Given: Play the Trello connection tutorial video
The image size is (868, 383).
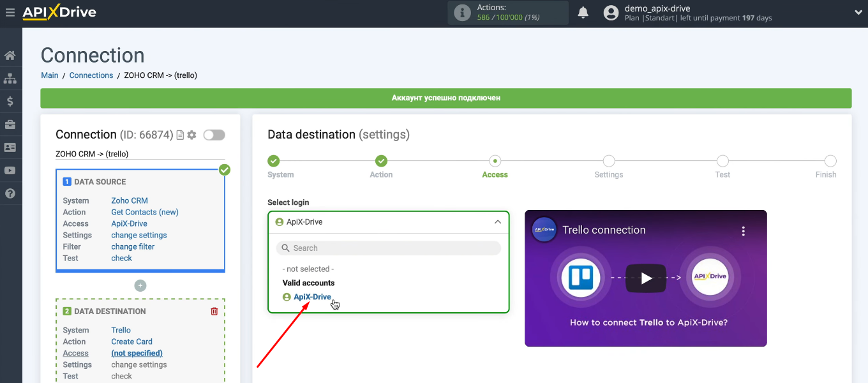Looking at the screenshot, I should (x=645, y=278).
